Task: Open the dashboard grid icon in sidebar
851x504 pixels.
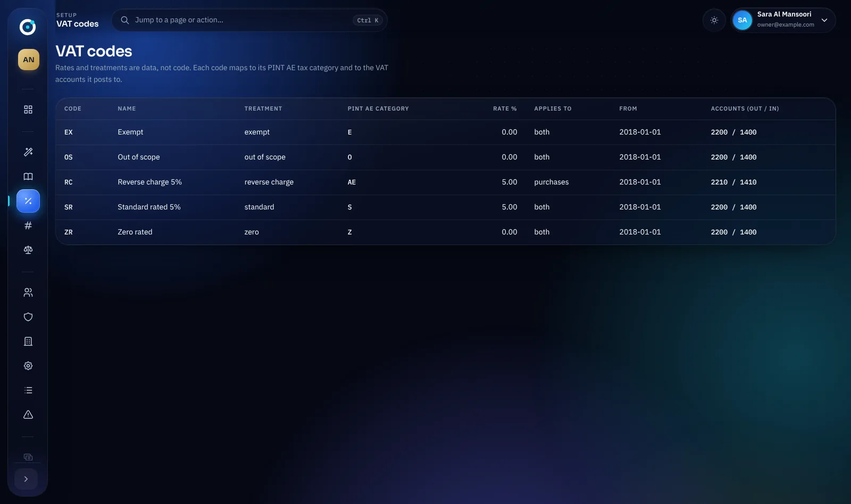Action: 28,110
